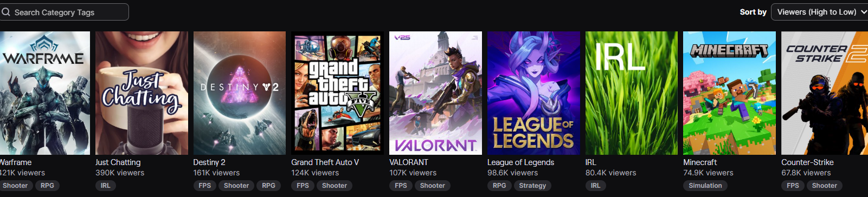Open the League of Legends cover art

533,93
